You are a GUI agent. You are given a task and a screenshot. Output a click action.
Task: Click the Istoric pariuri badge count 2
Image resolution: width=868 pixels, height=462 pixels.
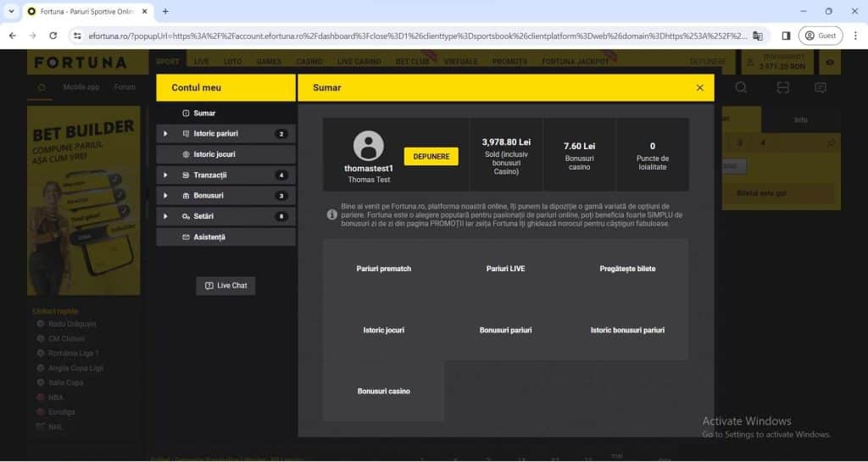point(281,134)
